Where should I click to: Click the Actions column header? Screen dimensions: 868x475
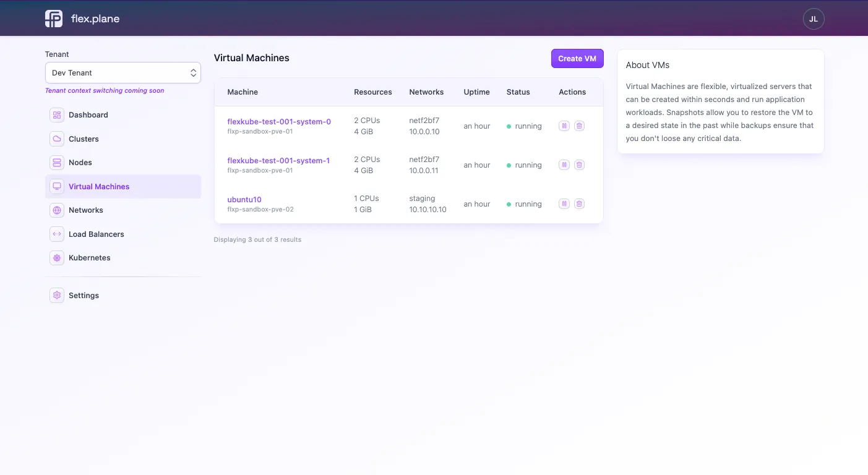[x=572, y=92]
